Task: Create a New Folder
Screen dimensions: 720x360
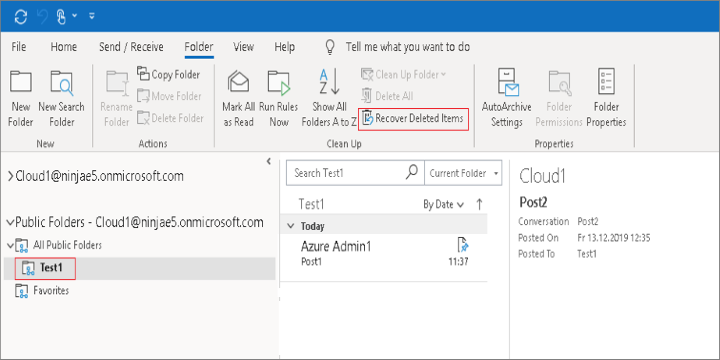Action: [x=21, y=98]
